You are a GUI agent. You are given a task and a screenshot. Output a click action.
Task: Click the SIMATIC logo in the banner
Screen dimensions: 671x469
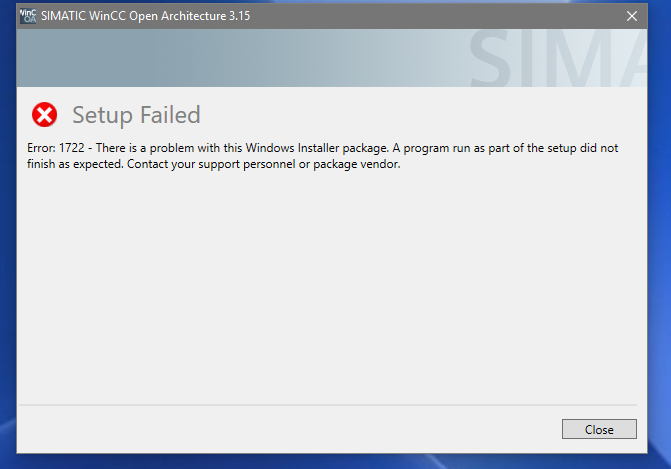565,60
